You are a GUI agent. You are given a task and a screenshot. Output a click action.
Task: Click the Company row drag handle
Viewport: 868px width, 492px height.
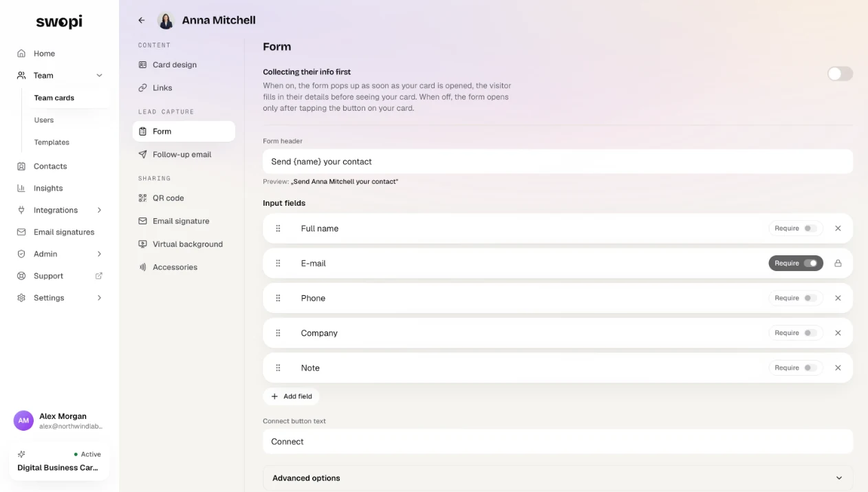[279, 333]
